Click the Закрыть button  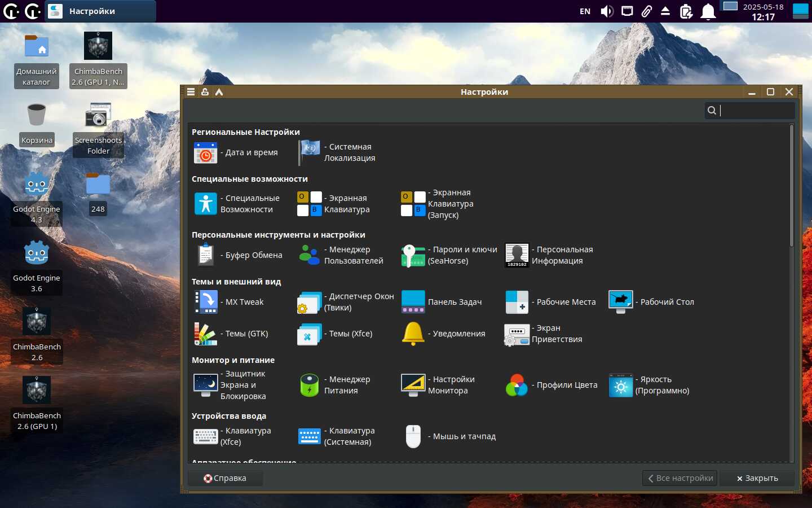coord(757,478)
